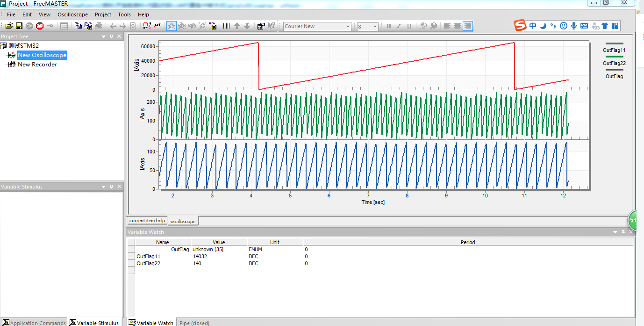Toggle italic text formatting
This screenshot has height=326, width=644.
399,26
